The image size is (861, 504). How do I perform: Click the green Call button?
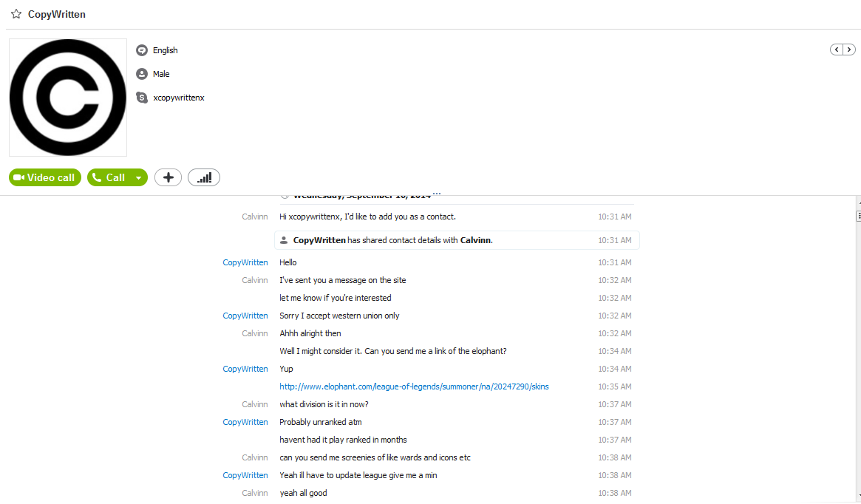click(x=109, y=177)
